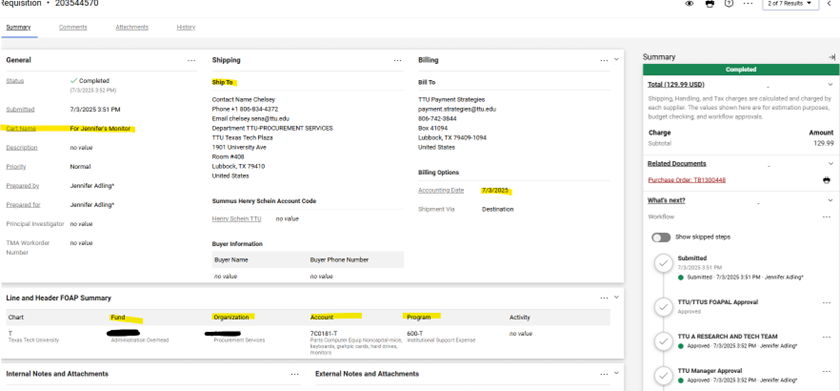Click the Status field label
The image size is (840, 391).
[15, 81]
